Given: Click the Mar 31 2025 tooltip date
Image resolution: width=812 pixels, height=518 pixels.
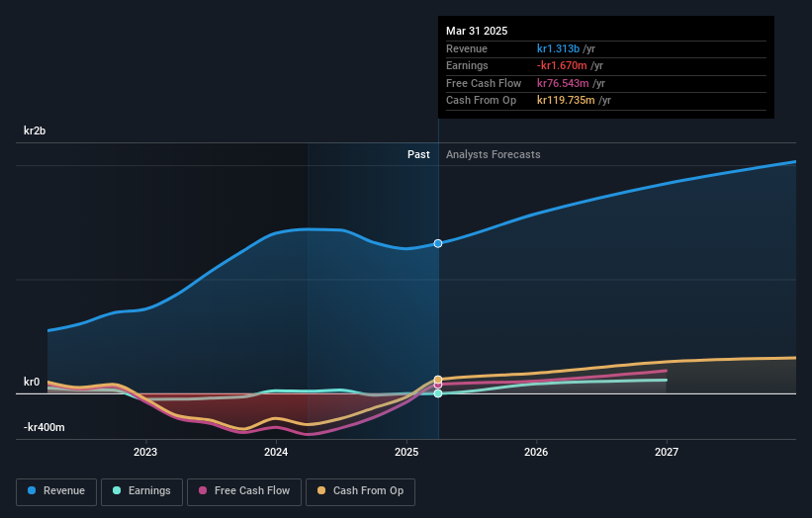Looking at the screenshot, I should point(477,31).
